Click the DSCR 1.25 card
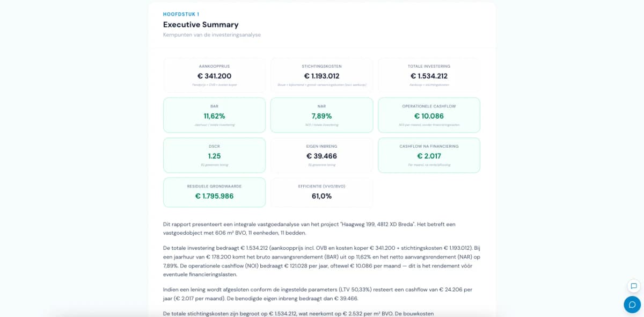 pos(214,155)
